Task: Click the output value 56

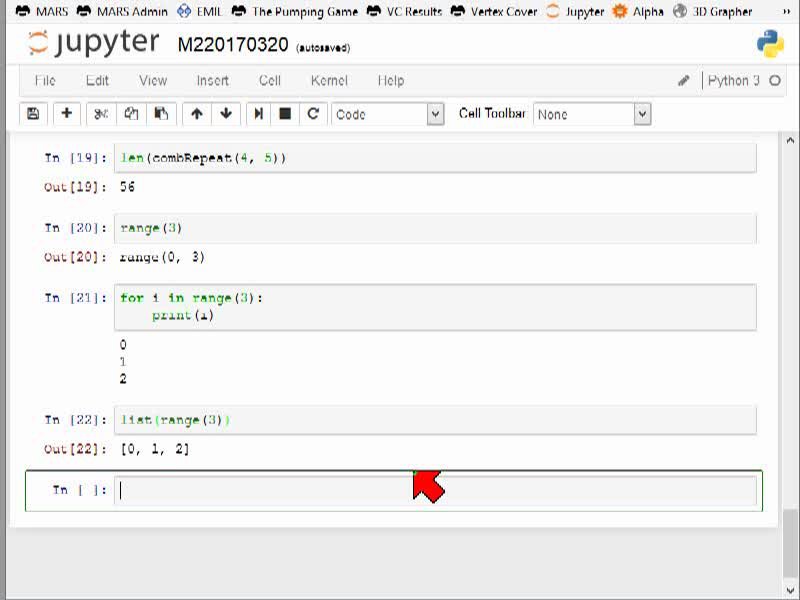Action: pyautogui.click(x=127, y=187)
